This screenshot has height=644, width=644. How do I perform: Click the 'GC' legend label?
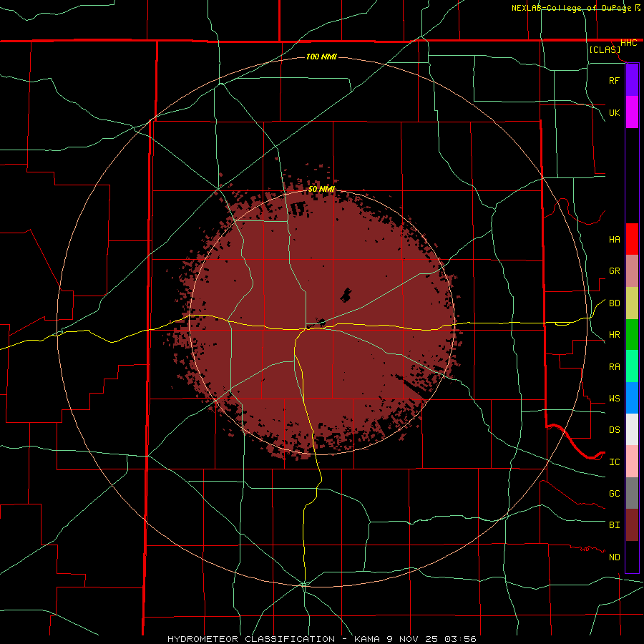click(x=614, y=494)
